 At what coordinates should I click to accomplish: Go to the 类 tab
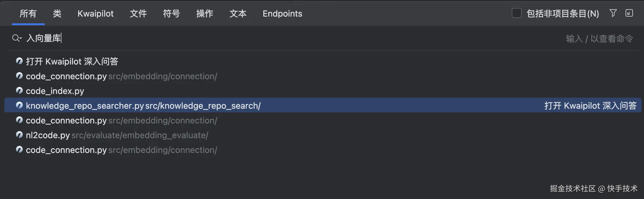(57, 14)
